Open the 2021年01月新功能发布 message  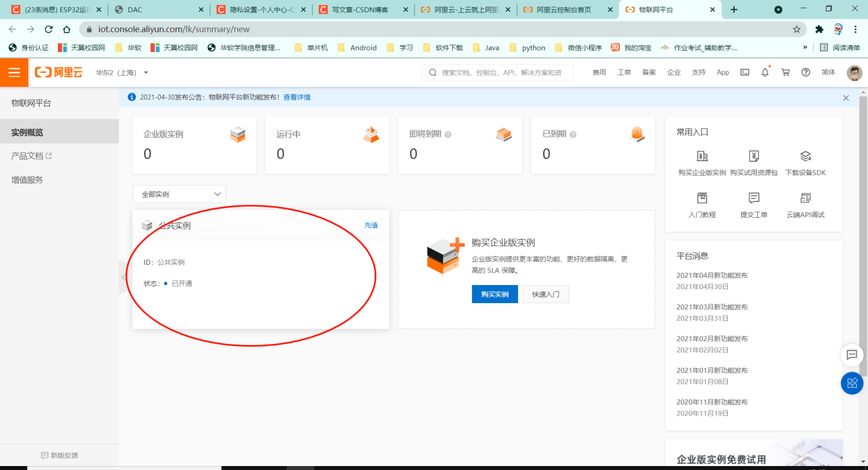pos(712,370)
